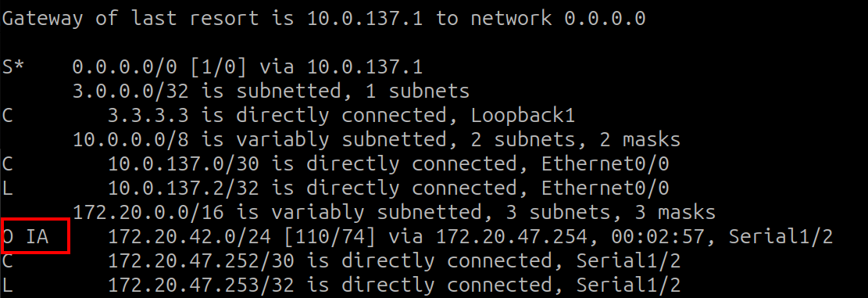Click Serial1/2 on the OSPF route line

coord(780,237)
